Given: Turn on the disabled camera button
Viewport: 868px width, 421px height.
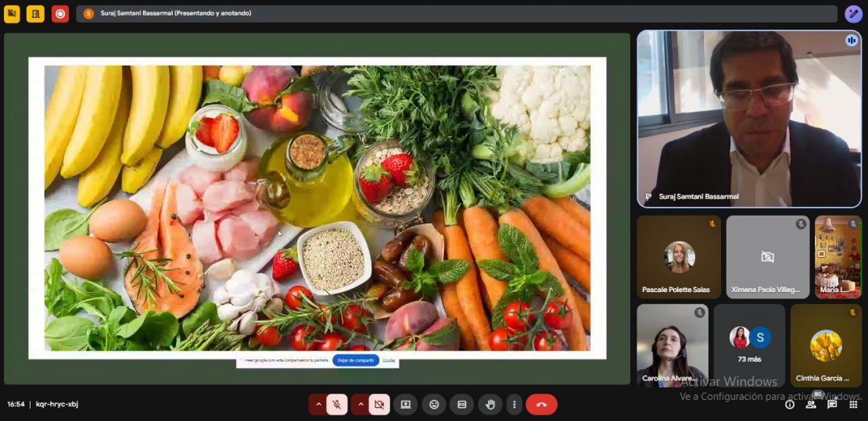Looking at the screenshot, I should pyautogui.click(x=378, y=405).
